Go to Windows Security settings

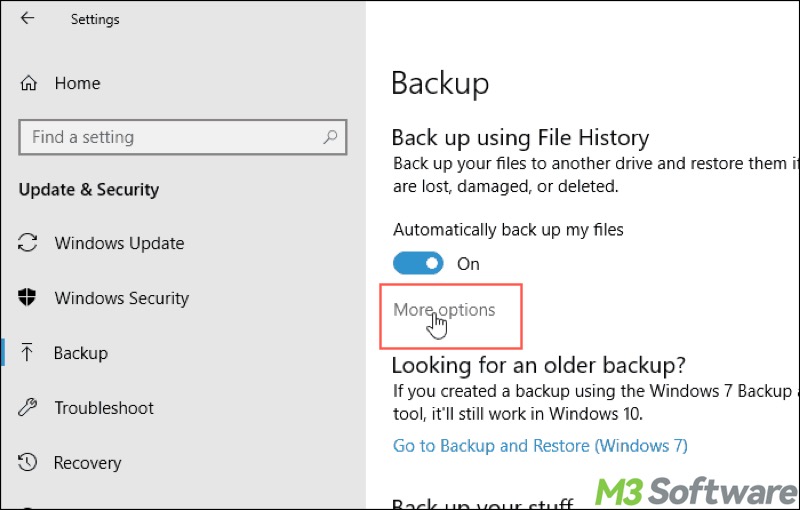tap(121, 298)
